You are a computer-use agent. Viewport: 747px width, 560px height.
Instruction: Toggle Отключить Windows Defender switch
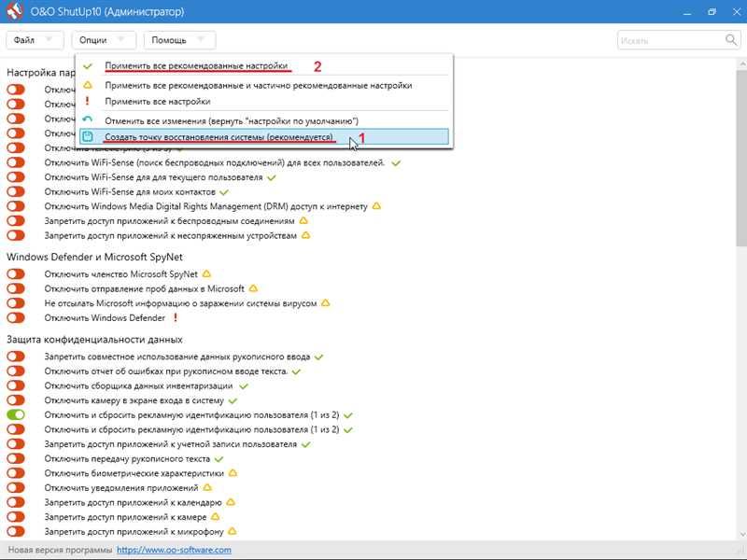pos(16,317)
